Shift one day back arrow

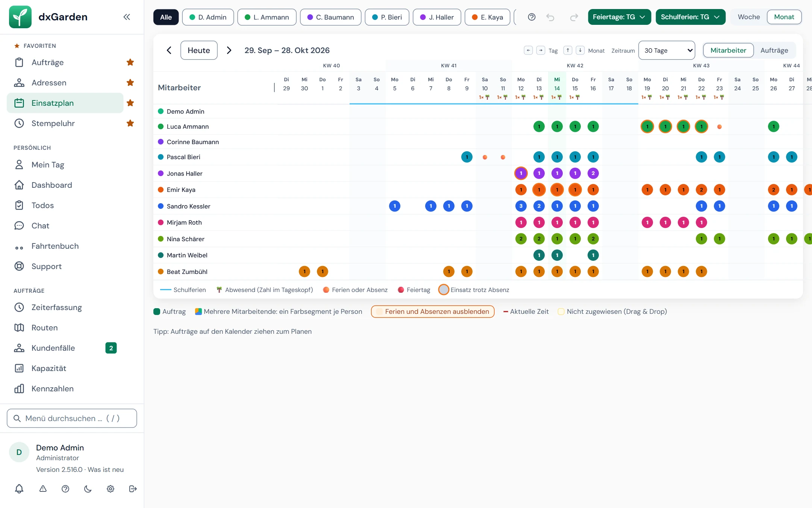tap(529, 50)
